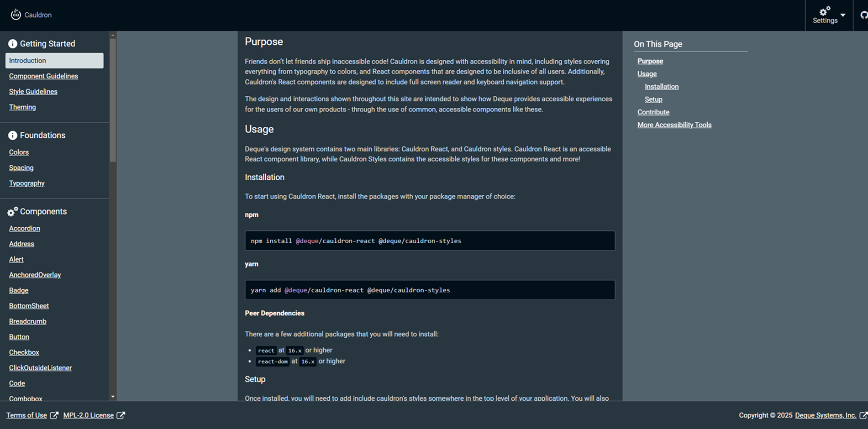Expand the Settings dropdown arrow

pos(843,15)
